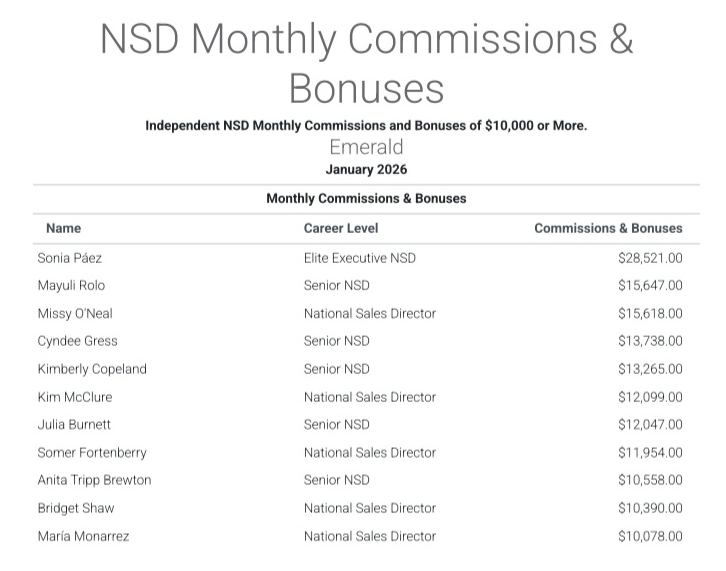This screenshot has height=571, width=726.
Task: Click the January 2026 date label
Action: pos(366,170)
